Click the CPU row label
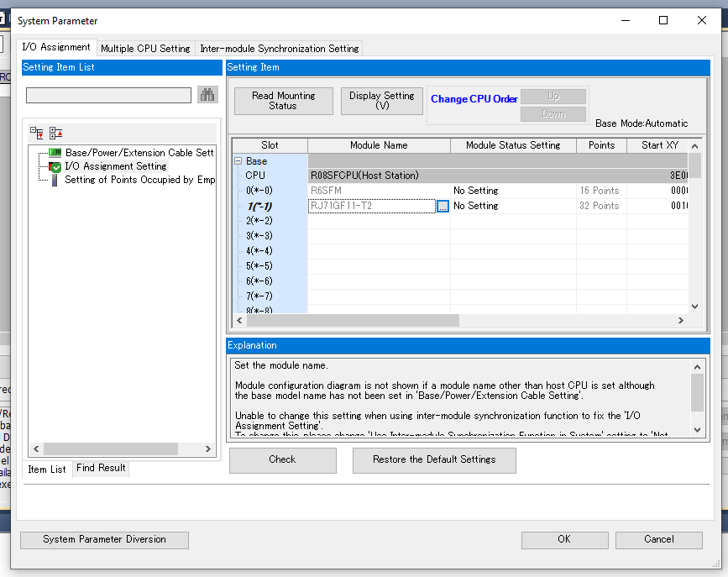 (x=255, y=176)
